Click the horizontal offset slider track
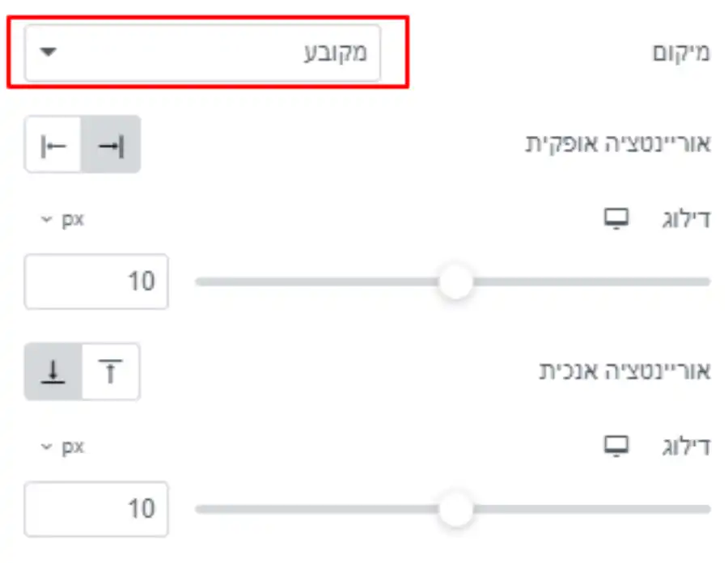This screenshot has width=728, height=563. click(x=453, y=281)
